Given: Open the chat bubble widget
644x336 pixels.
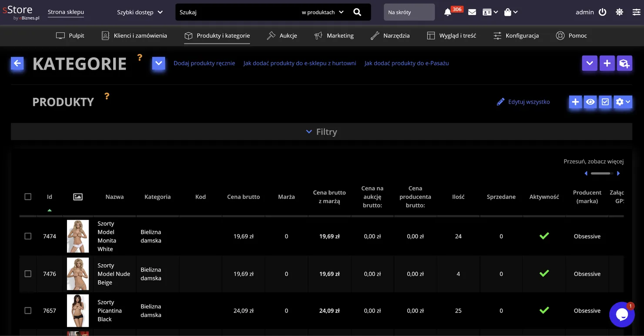Looking at the screenshot, I should point(622,315).
